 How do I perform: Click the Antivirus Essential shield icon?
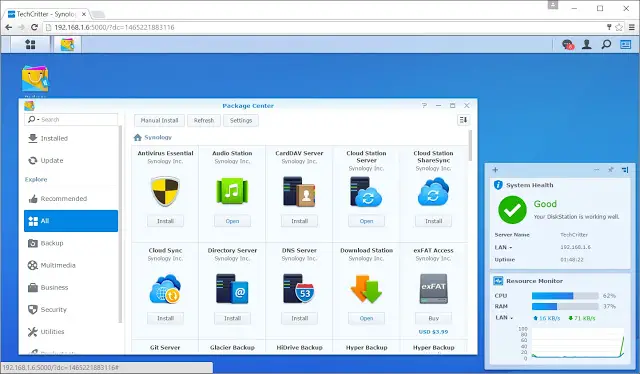coord(165,191)
